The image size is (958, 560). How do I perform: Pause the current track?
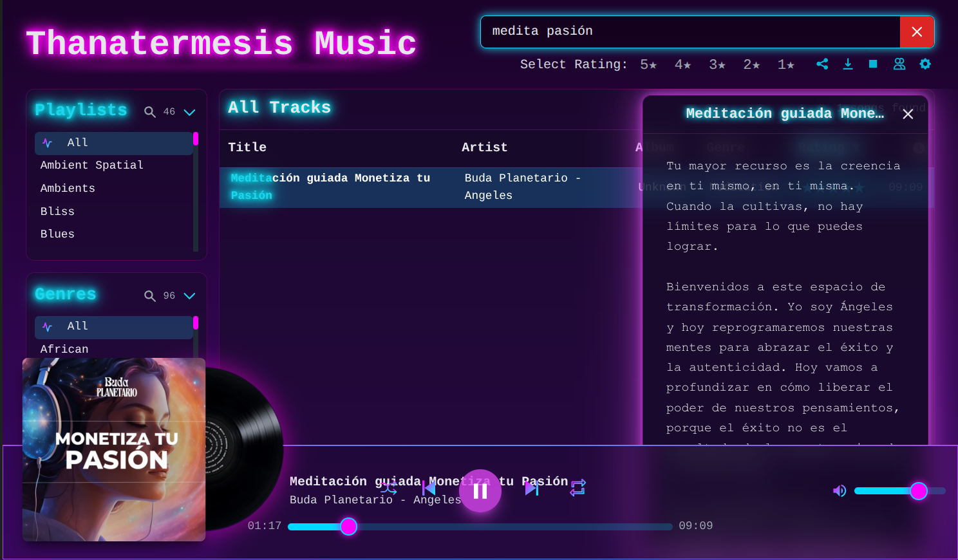[480, 491]
